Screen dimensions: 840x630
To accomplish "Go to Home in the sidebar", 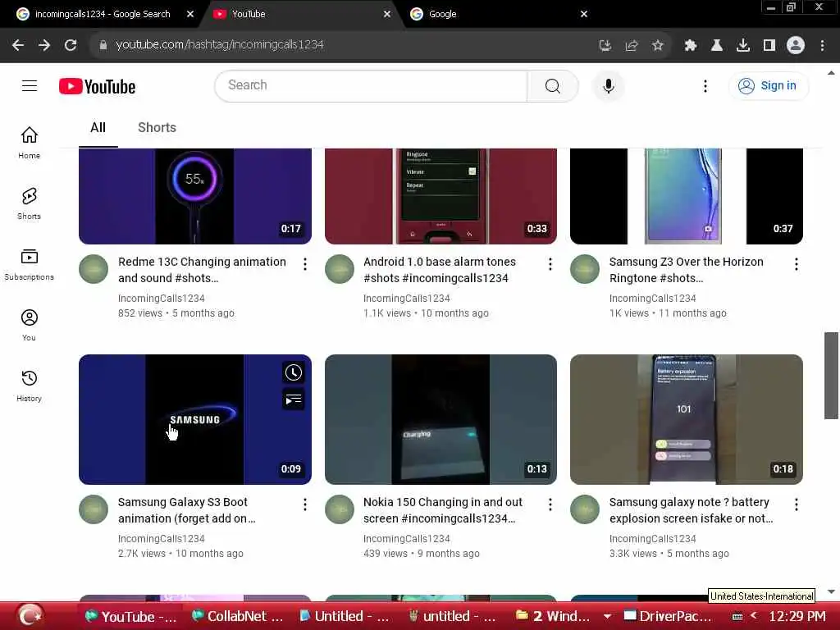I will pyautogui.click(x=29, y=143).
